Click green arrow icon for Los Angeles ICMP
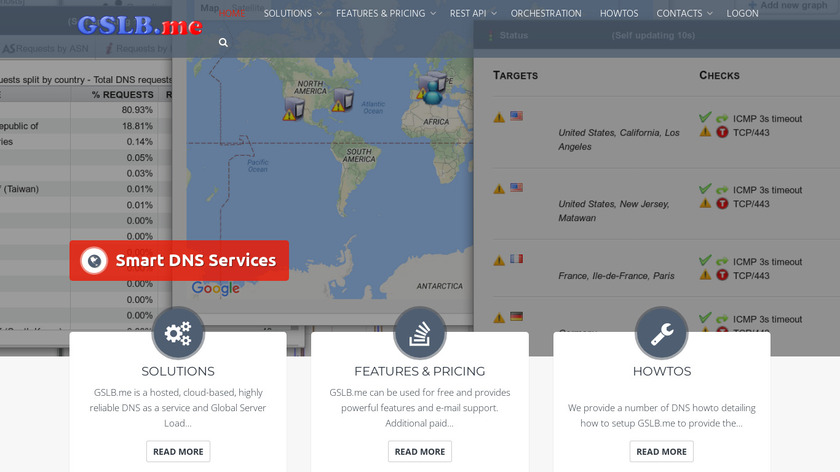Viewport: 840px width, 472px height. (x=722, y=118)
